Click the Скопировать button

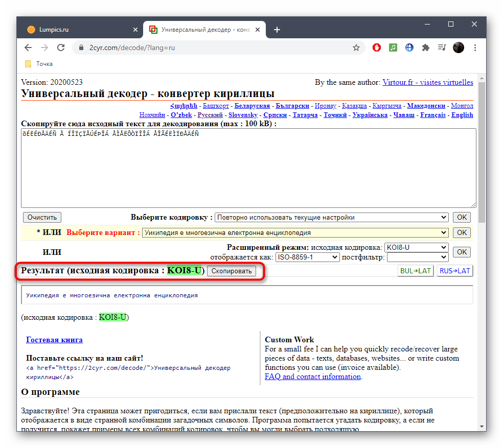(231, 271)
